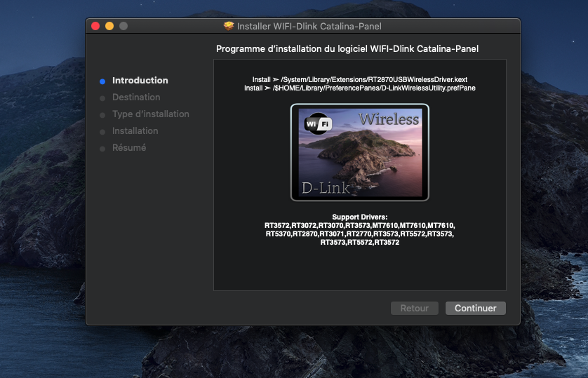588x378 pixels.
Task: Click the gray bullet beside Destination
Action: [102, 98]
